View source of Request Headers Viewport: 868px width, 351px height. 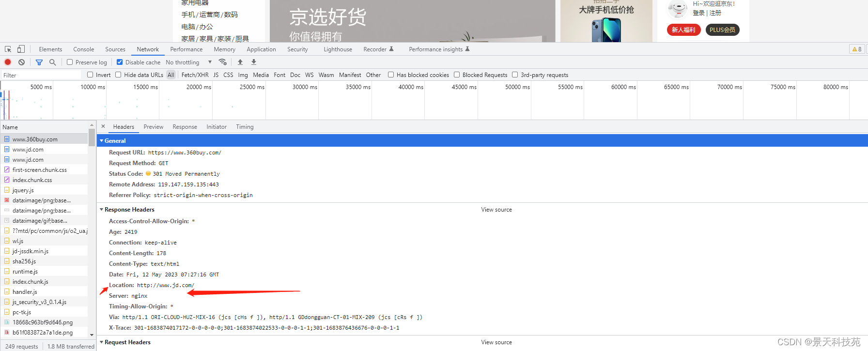(x=496, y=342)
